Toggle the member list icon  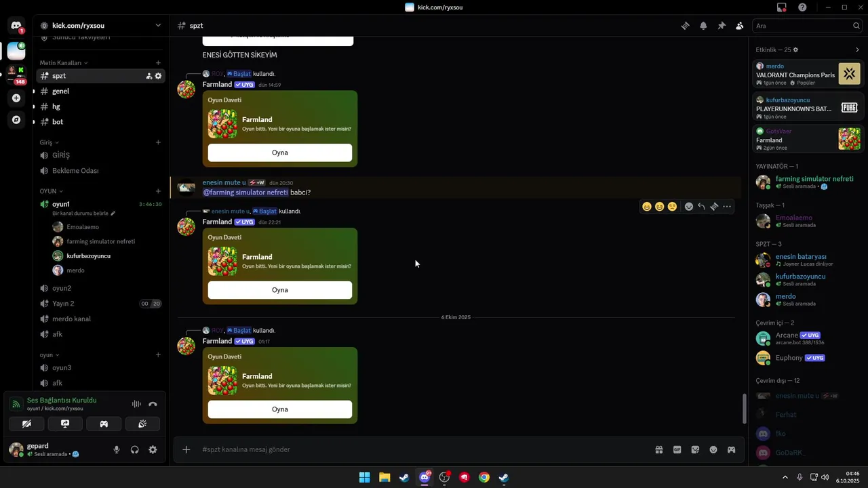[739, 26]
